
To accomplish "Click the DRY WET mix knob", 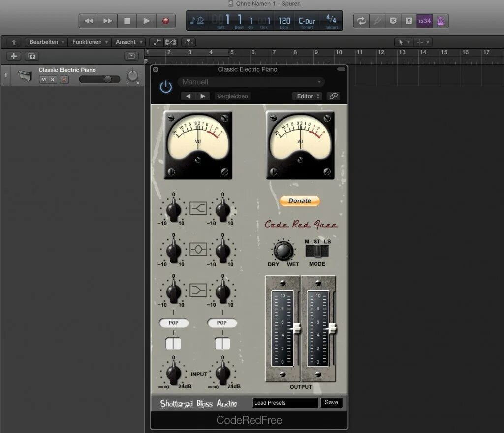I will click(283, 251).
